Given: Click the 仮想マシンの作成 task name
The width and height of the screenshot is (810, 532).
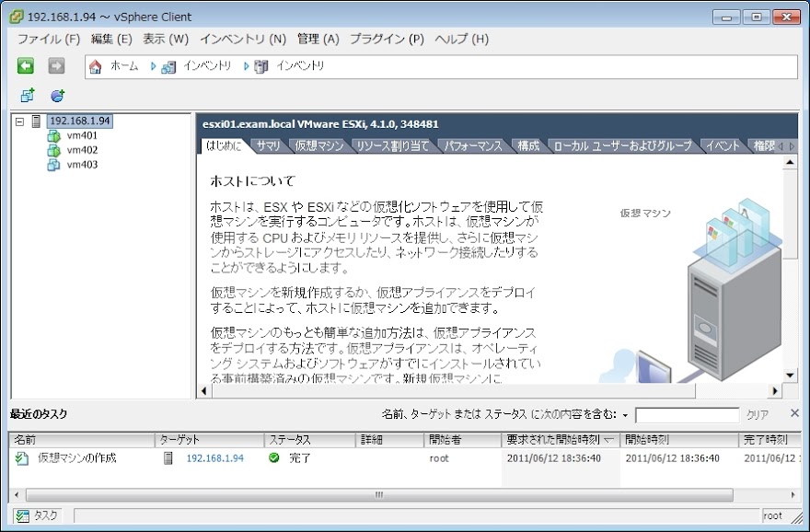Looking at the screenshot, I should point(77,458).
